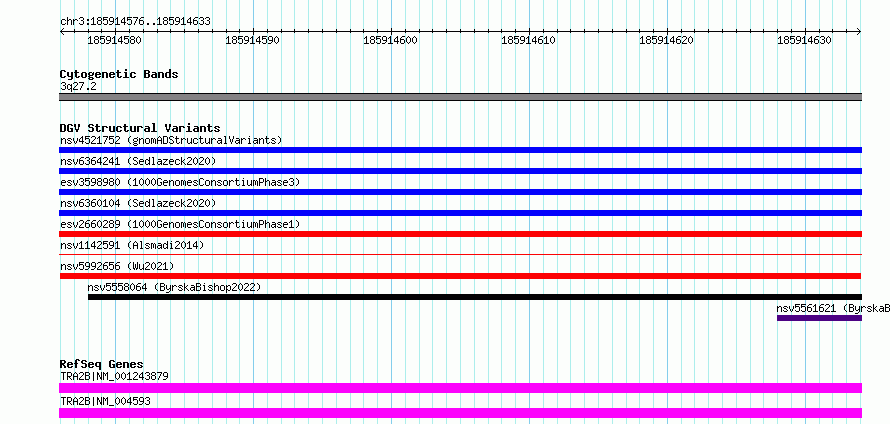Click the purple bar for nsv5561621
The height and width of the screenshot is (424, 890).
point(819,318)
